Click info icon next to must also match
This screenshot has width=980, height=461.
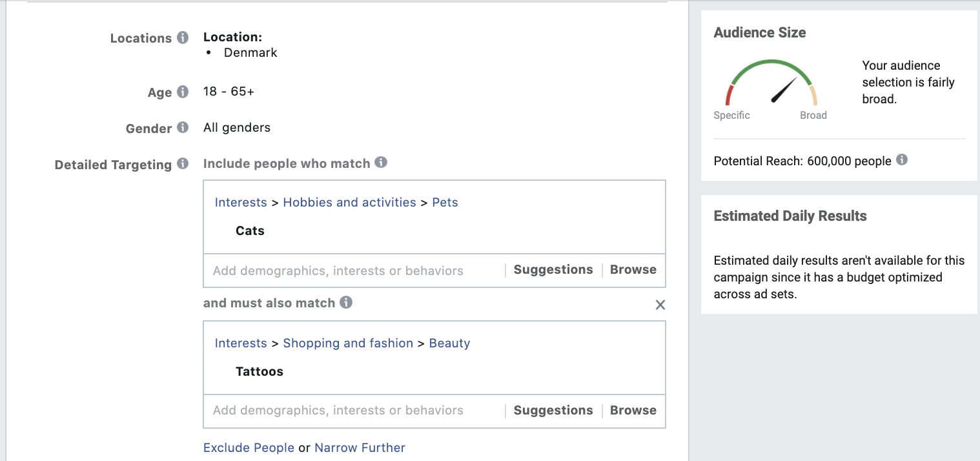click(346, 302)
